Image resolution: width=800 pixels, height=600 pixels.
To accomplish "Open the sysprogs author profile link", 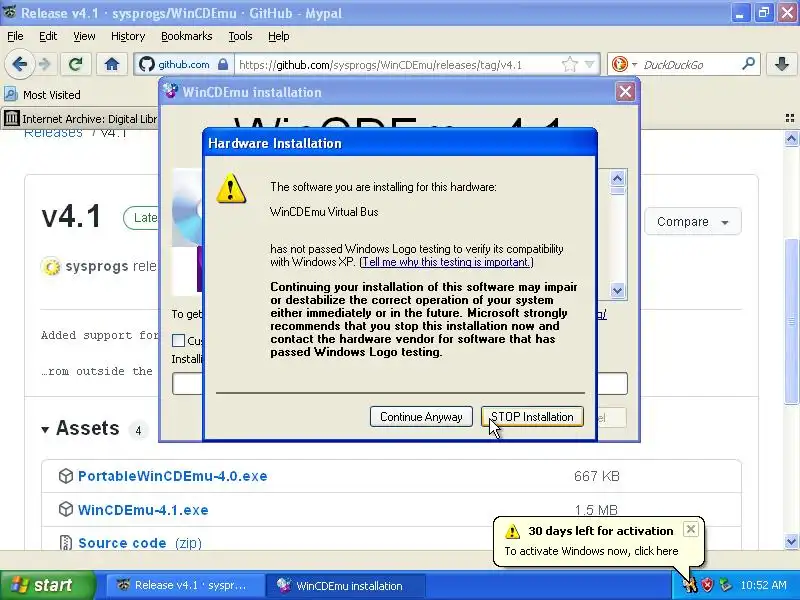I will coord(97,266).
